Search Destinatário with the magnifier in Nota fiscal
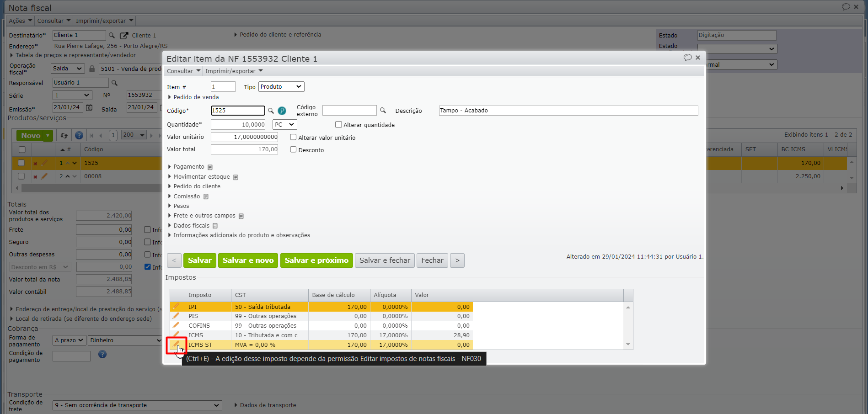The height and width of the screenshot is (414, 868). pyautogui.click(x=112, y=35)
